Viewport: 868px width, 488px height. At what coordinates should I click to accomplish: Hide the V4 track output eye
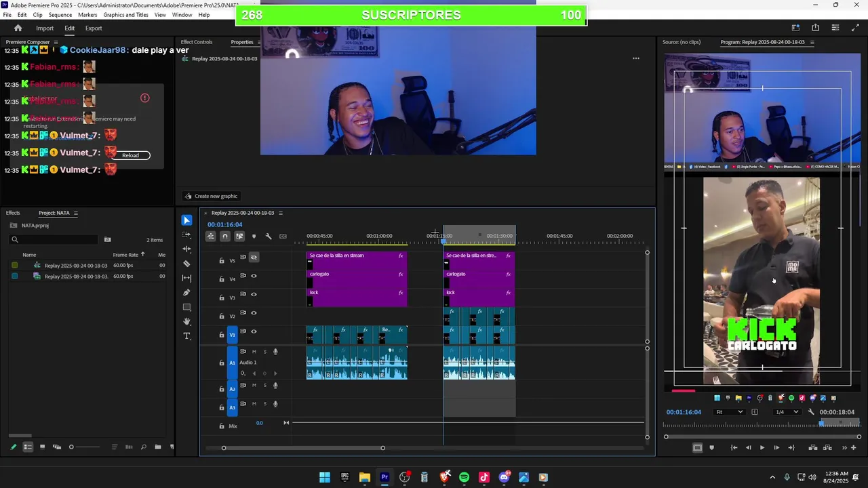[x=254, y=276]
